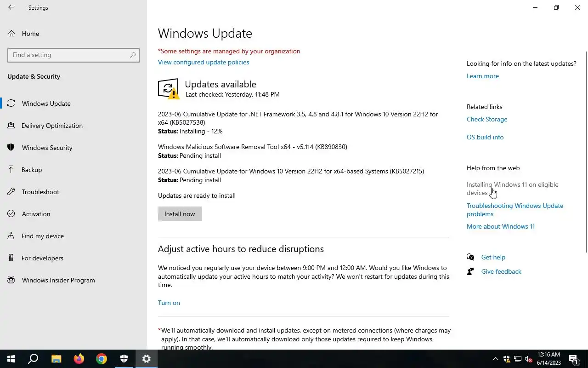Click the Windows Security shield sidebar icon
Screen dimensions: 588x368
[11, 148]
